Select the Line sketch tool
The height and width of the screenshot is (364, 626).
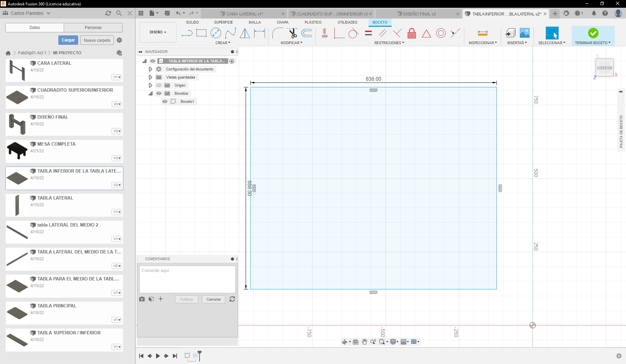point(187,33)
